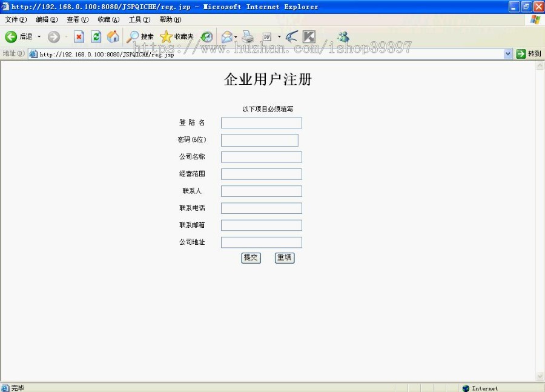Click the IE icon in the title bar

click(x=5, y=6)
